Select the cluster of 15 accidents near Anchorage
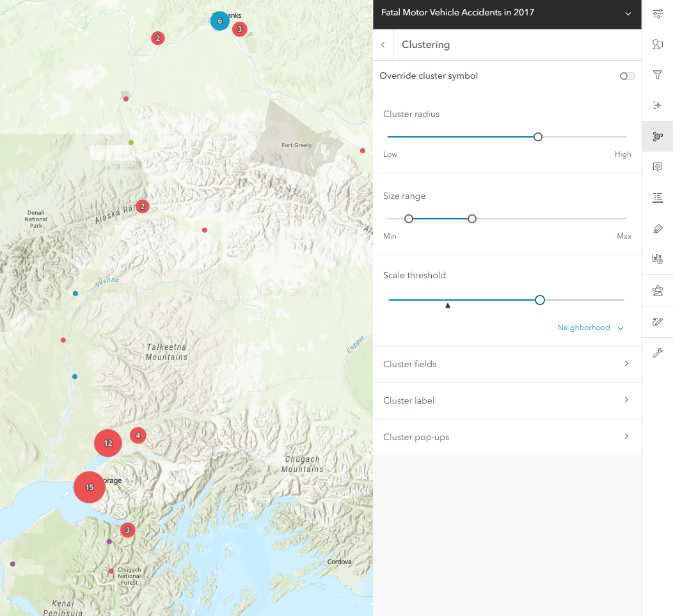This screenshot has height=616, width=673. [89, 487]
